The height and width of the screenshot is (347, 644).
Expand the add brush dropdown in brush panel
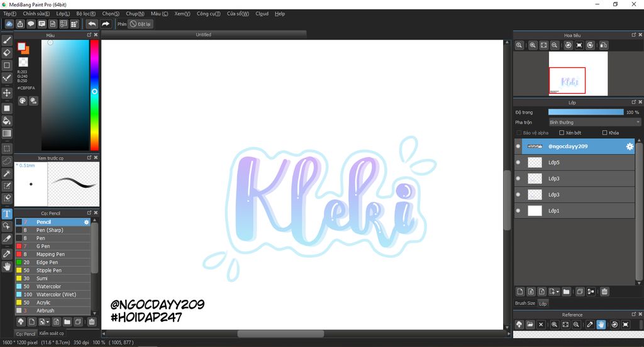point(48,322)
